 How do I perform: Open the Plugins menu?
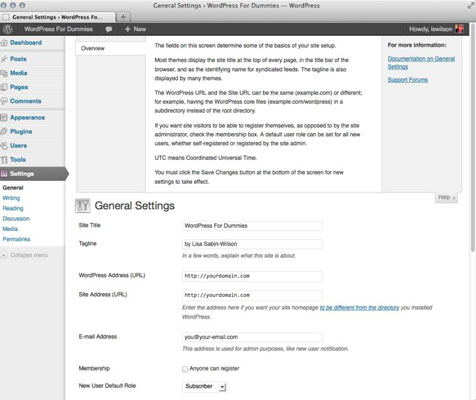click(x=21, y=131)
